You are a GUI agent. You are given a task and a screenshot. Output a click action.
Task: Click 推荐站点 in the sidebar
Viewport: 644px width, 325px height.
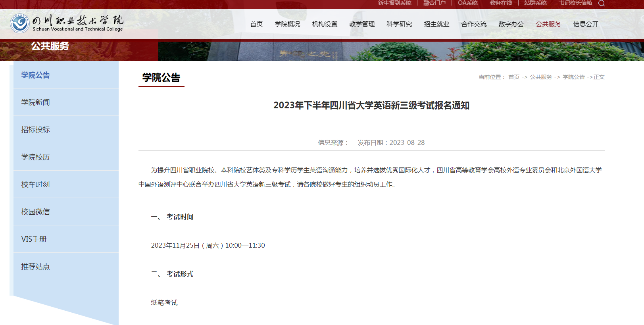click(x=35, y=267)
